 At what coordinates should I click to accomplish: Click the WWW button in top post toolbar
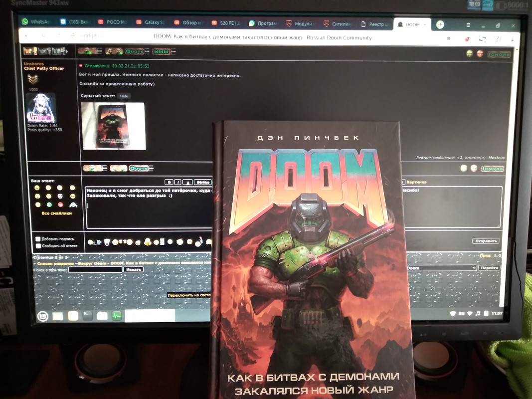(x=164, y=51)
